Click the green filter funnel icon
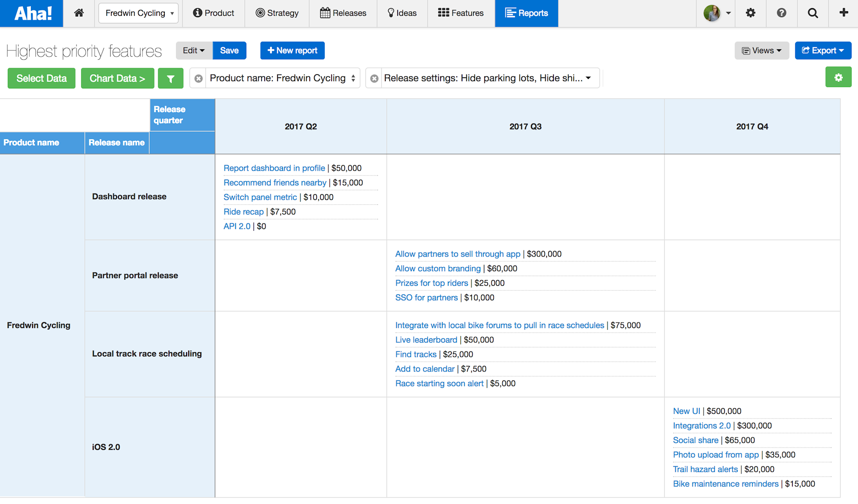This screenshot has height=504, width=858. 170,78
